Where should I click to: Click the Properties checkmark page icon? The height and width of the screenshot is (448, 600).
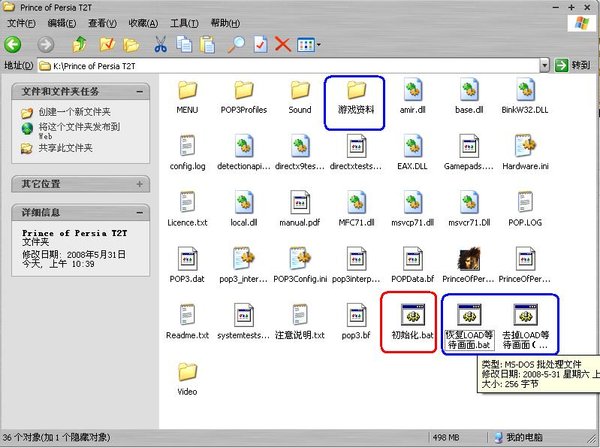[x=261, y=44]
